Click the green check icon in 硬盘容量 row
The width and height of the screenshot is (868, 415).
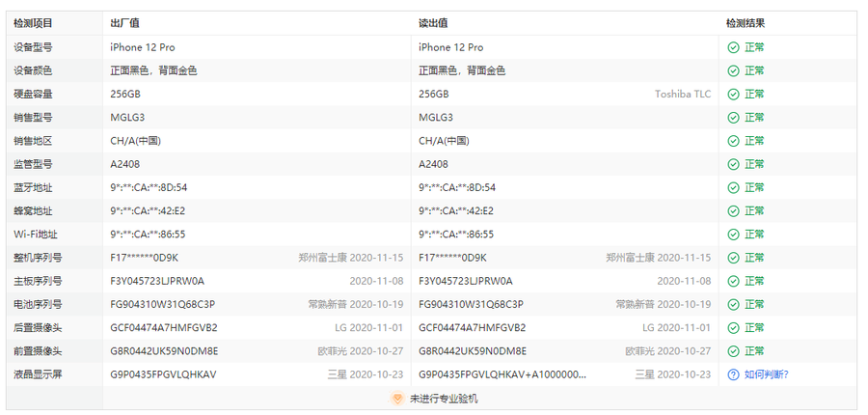coord(733,95)
